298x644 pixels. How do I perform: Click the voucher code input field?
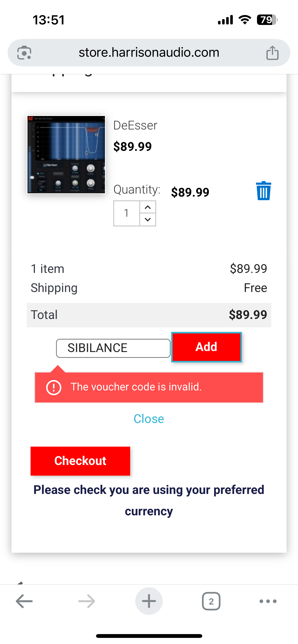(113, 348)
